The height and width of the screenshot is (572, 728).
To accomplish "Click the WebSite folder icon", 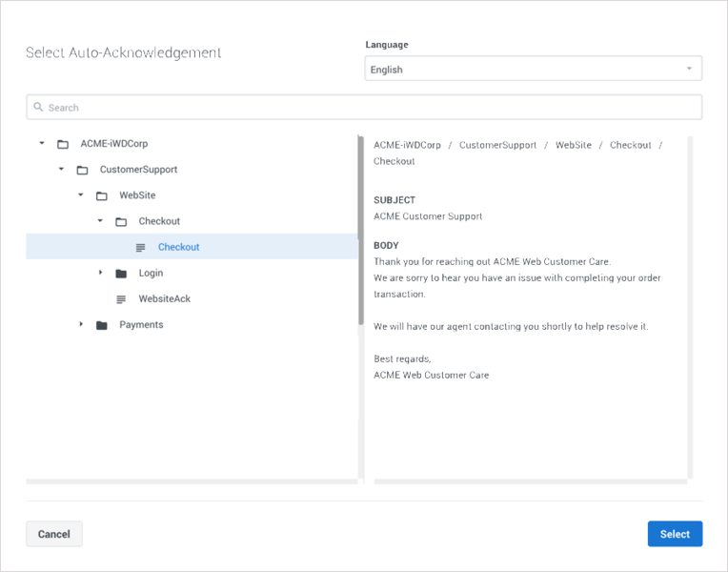I will (102, 196).
